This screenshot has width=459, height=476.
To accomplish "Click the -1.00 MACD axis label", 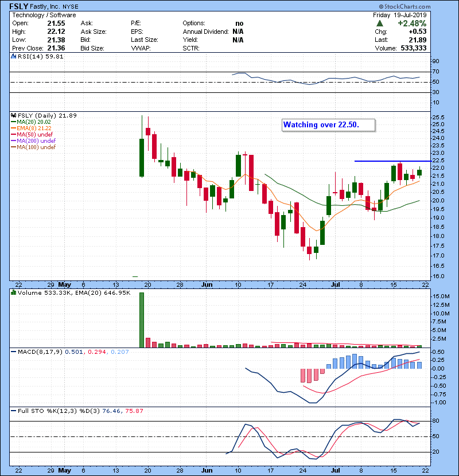I will 439,403.
